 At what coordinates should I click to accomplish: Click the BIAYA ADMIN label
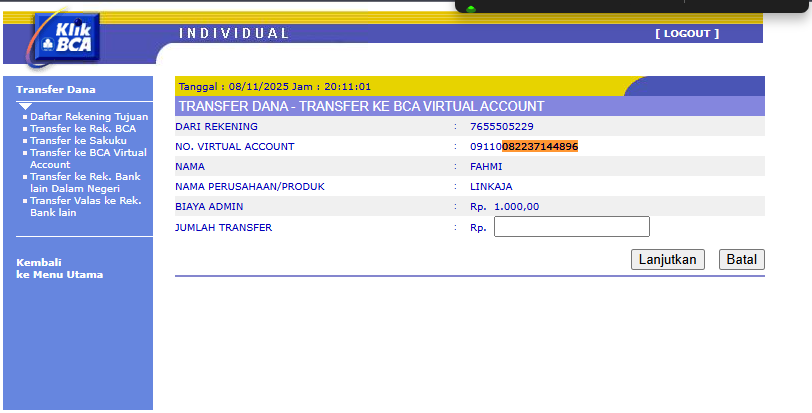coord(209,206)
